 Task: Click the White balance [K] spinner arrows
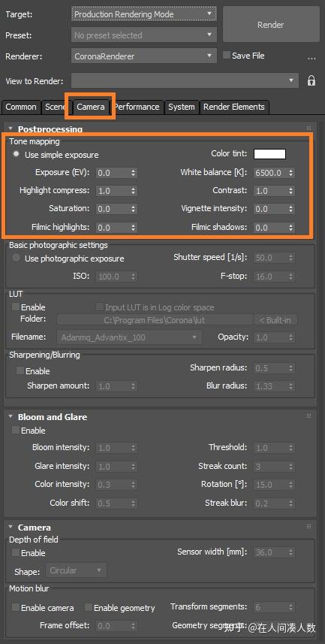pyautogui.click(x=291, y=173)
